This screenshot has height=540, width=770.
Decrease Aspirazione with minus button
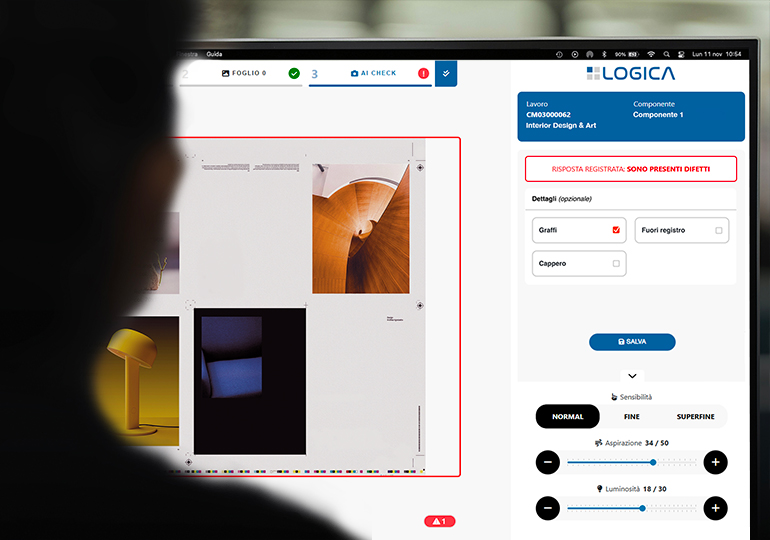click(x=548, y=462)
